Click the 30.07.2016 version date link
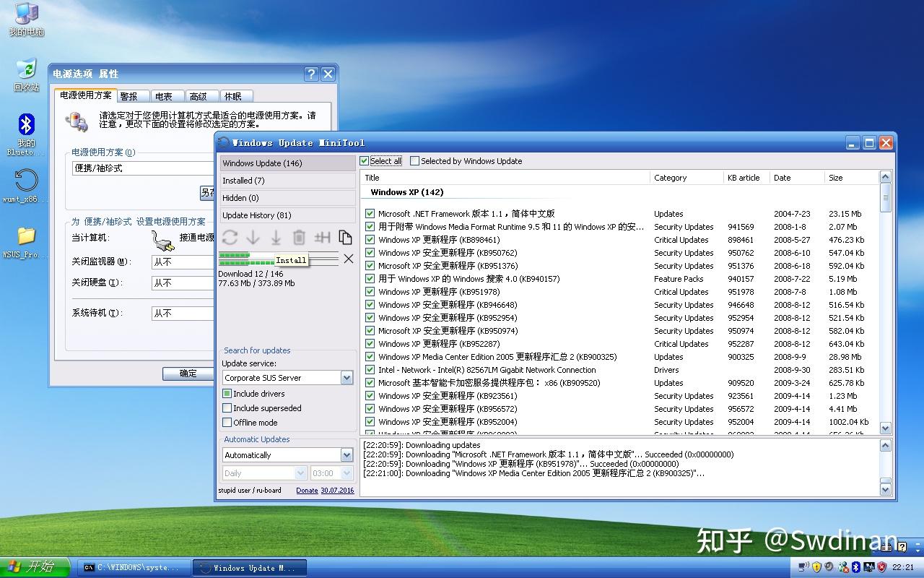924x578 pixels. point(337,491)
